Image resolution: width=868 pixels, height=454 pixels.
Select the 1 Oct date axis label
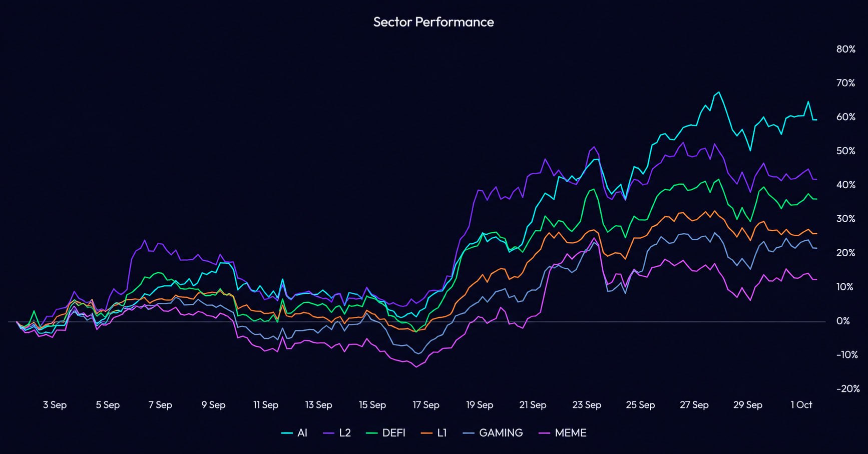(x=801, y=405)
